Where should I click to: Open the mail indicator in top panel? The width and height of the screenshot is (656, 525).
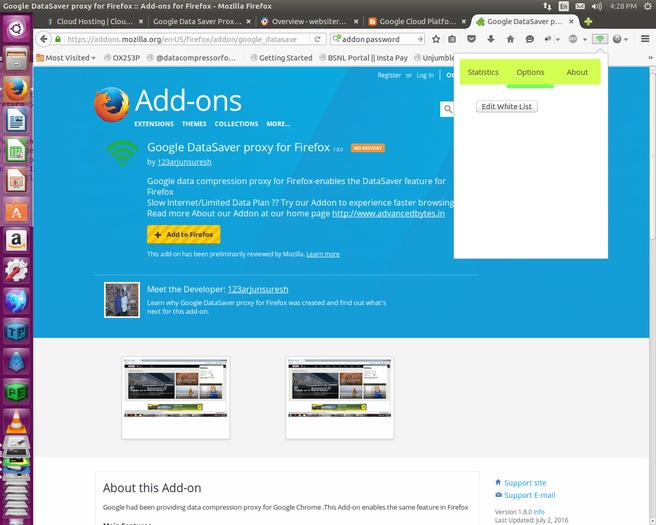pos(580,6)
